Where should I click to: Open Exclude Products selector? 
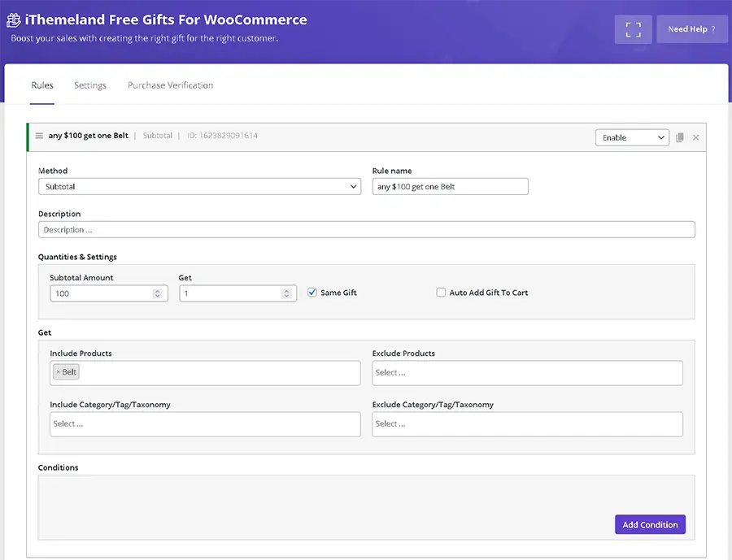coord(527,373)
